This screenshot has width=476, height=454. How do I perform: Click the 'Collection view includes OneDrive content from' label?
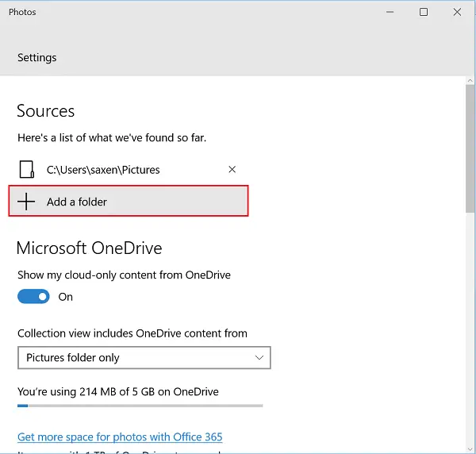[132, 333]
